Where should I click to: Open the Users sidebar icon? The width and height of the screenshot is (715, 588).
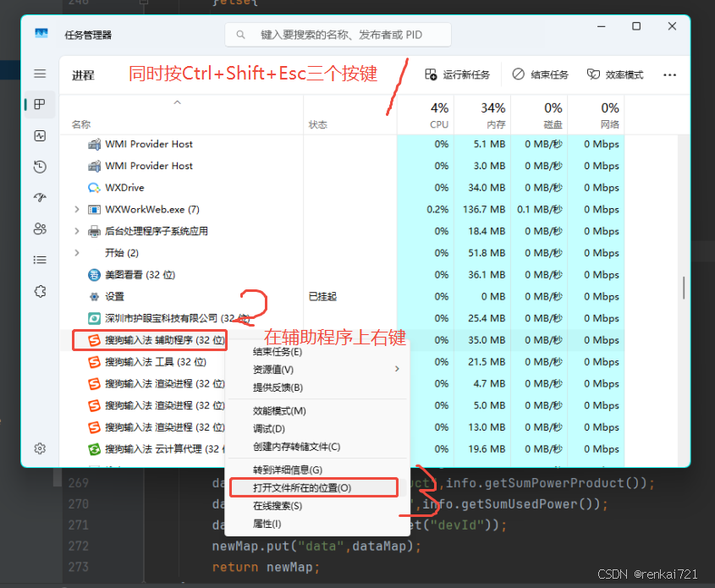40,228
